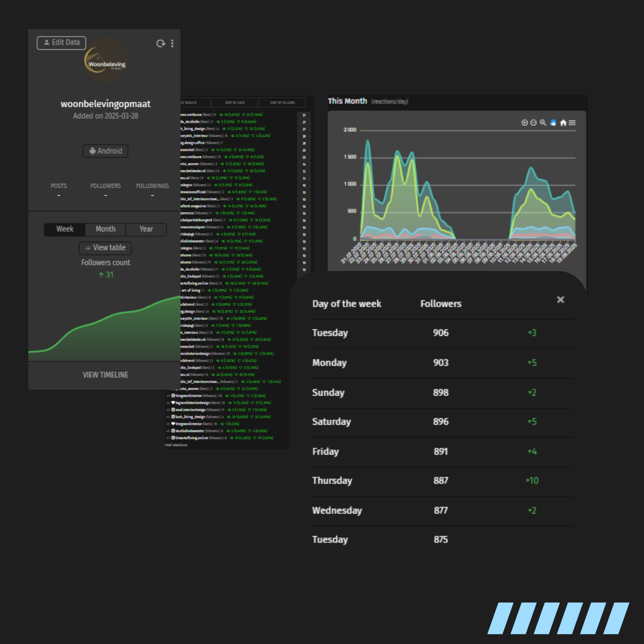Switch followers range to Month
644x644 pixels.
coord(105,229)
